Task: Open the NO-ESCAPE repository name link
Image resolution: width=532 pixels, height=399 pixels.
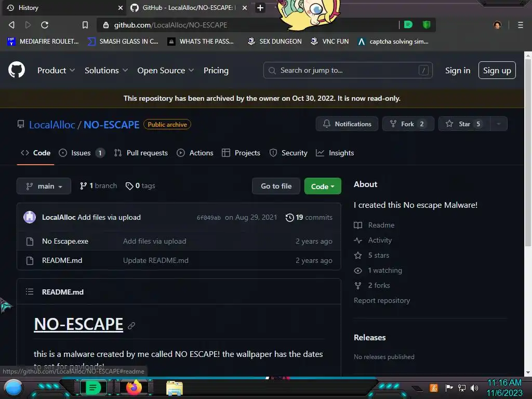Action: tap(111, 125)
